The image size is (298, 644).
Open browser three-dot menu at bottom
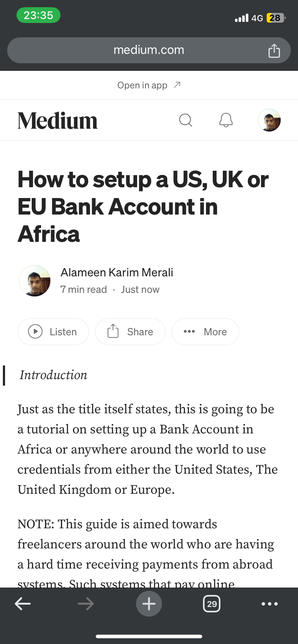pyautogui.click(x=270, y=604)
